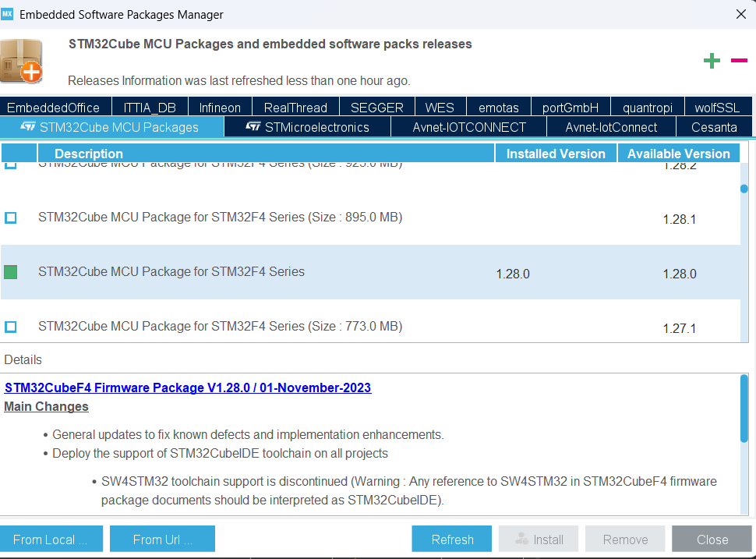Viewport: 756px width, 559px height.
Task: Check the box for STM32F4 773.0 MB package
Action: pos(11,327)
